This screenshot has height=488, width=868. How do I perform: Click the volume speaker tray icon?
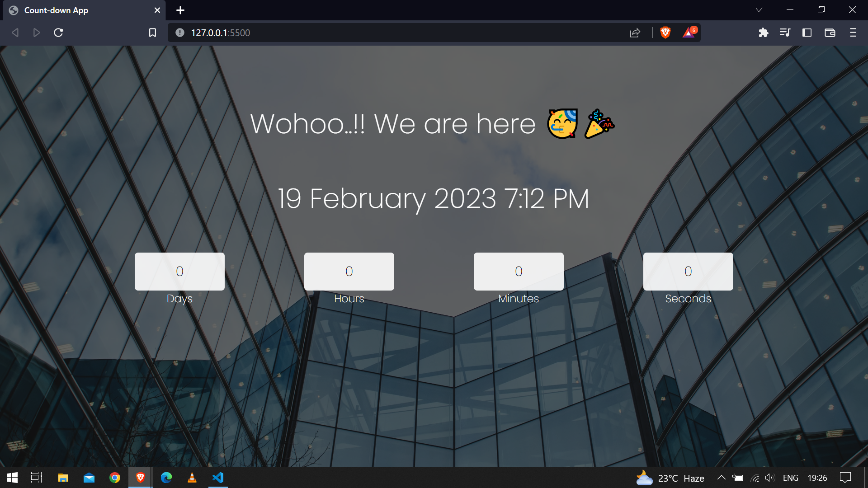click(770, 478)
